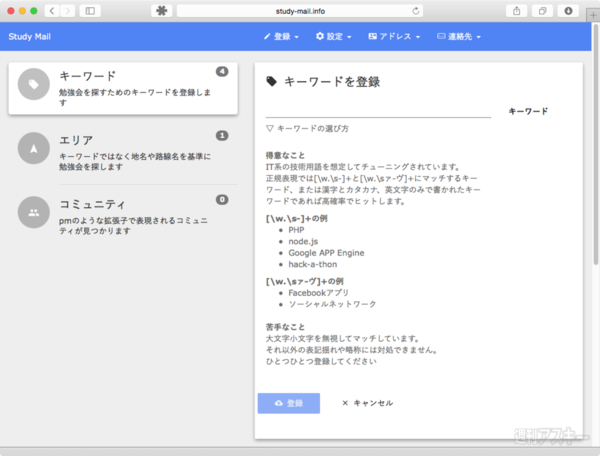The height and width of the screenshot is (456, 600).
Task: Click Safari's sidebar toggle icon
Action: pos(90,10)
